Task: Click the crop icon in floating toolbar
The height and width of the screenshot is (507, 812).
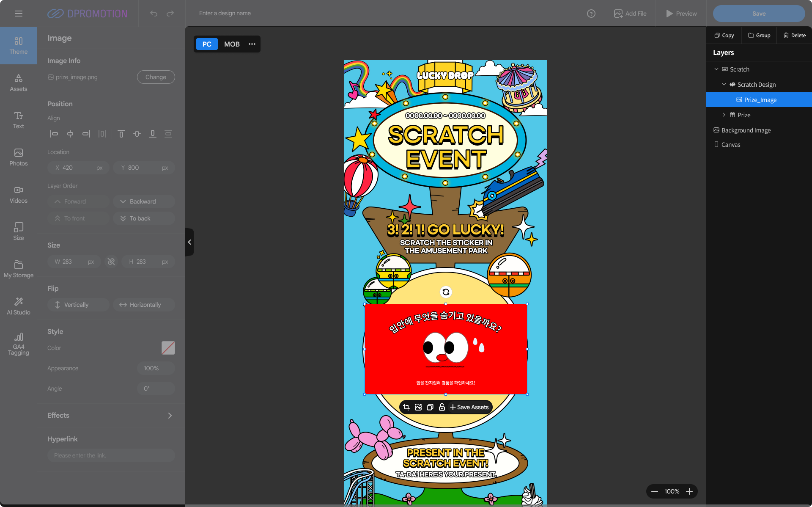Action: coord(406,407)
